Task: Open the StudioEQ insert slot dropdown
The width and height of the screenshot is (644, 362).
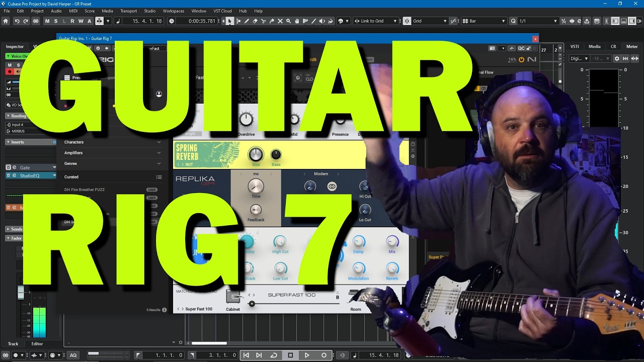Action: [54, 175]
